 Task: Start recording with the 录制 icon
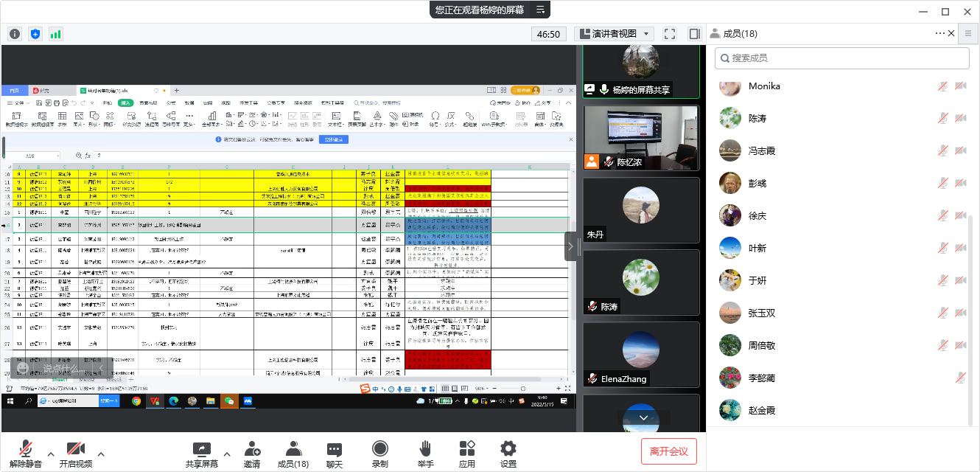click(x=380, y=454)
